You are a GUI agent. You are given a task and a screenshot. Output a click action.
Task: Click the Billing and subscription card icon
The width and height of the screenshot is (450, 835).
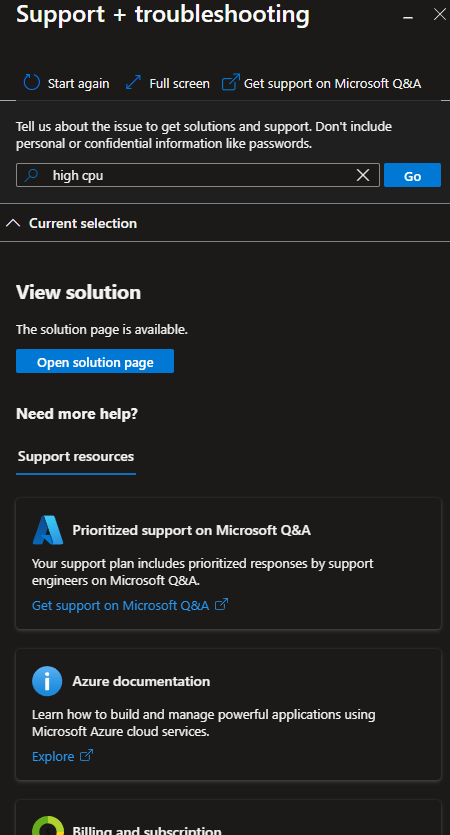(x=48, y=825)
